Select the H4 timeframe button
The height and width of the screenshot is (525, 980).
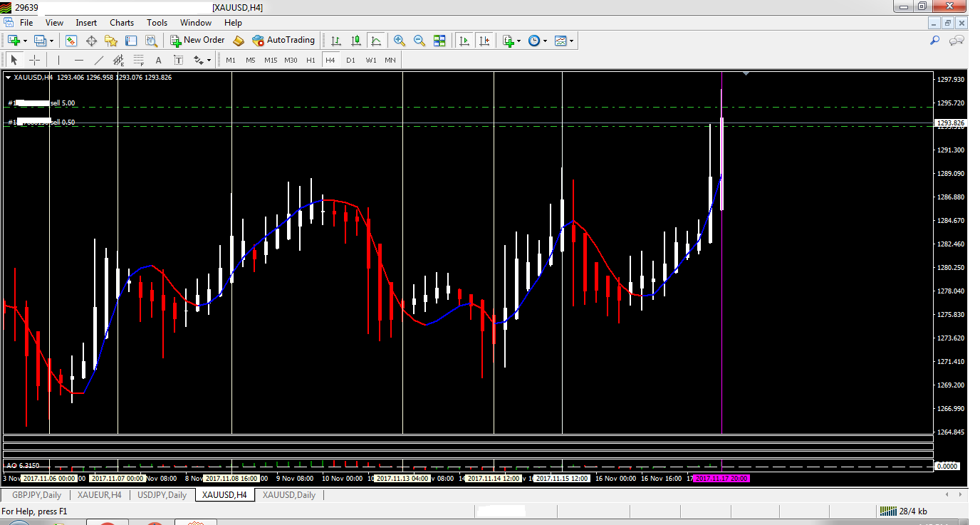click(x=330, y=60)
